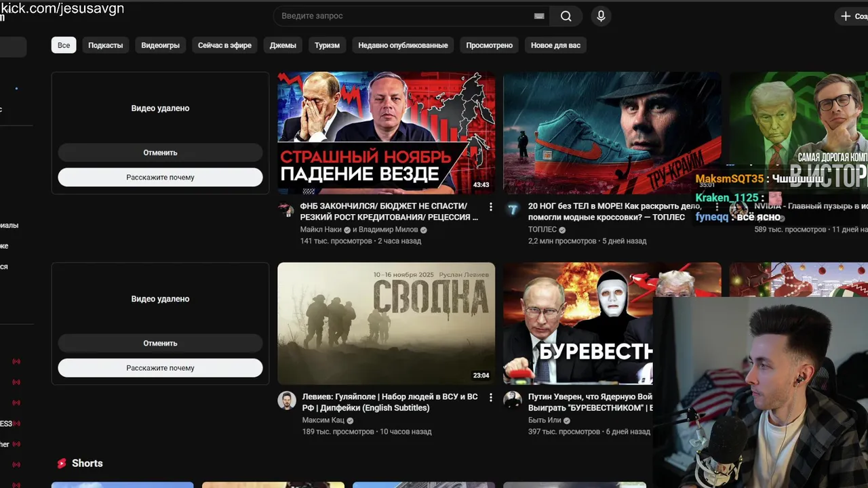Activate voice search microphone

(x=601, y=16)
